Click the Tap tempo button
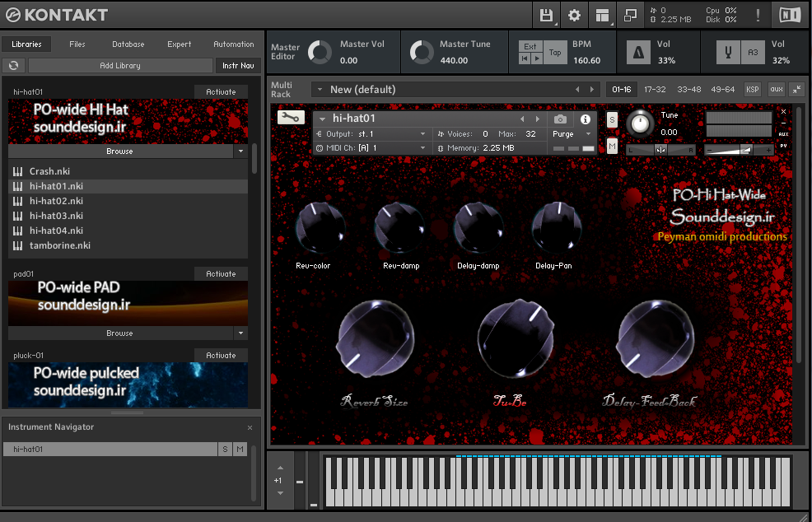This screenshot has width=812, height=522. tap(555, 53)
